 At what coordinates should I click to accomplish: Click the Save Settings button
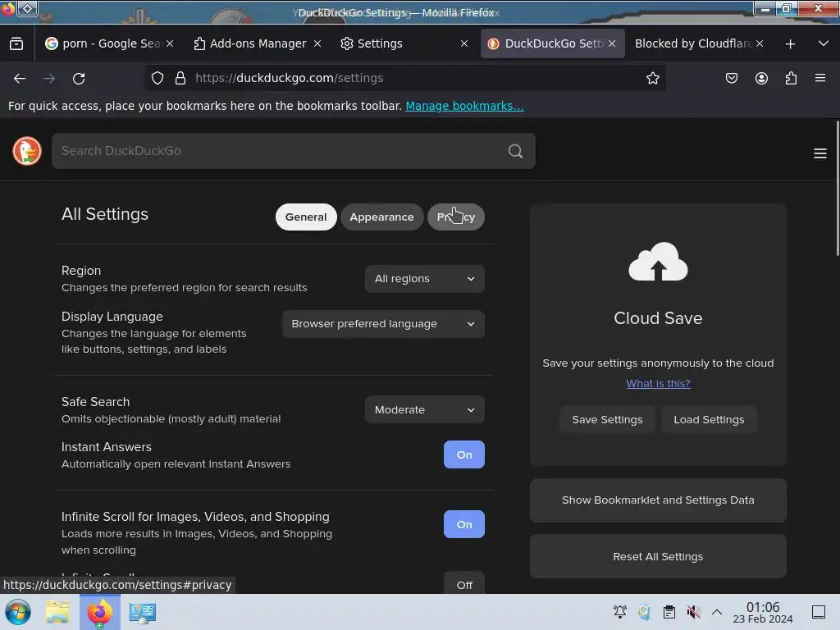[x=607, y=419]
